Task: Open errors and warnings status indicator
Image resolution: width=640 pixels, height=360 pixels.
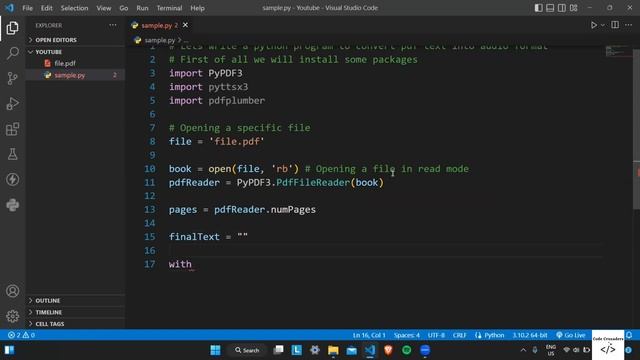Action: 21,335
